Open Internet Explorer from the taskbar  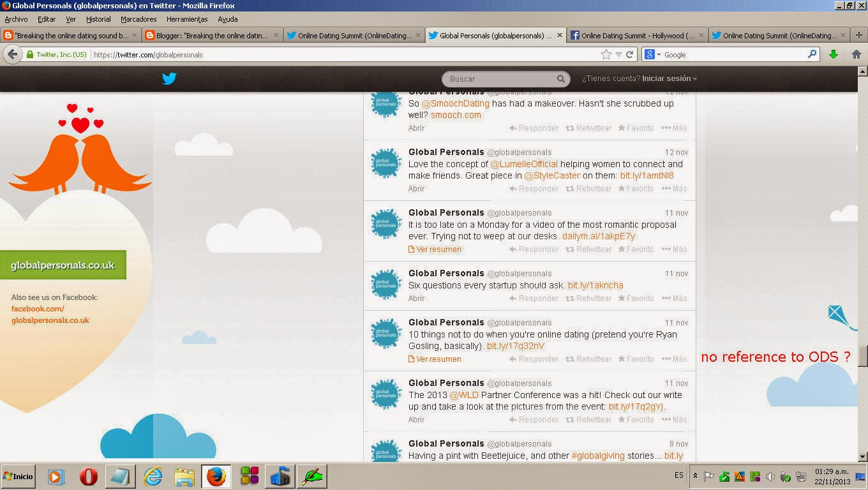click(x=153, y=476)
